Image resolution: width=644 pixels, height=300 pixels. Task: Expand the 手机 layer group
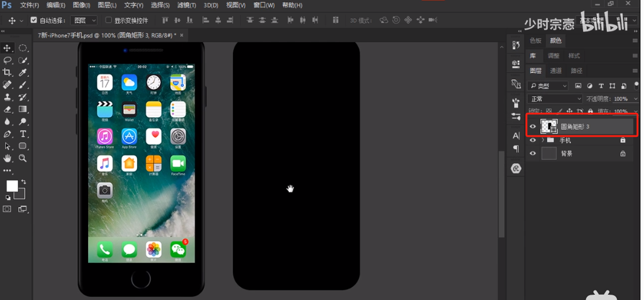(x=543, y=140)
